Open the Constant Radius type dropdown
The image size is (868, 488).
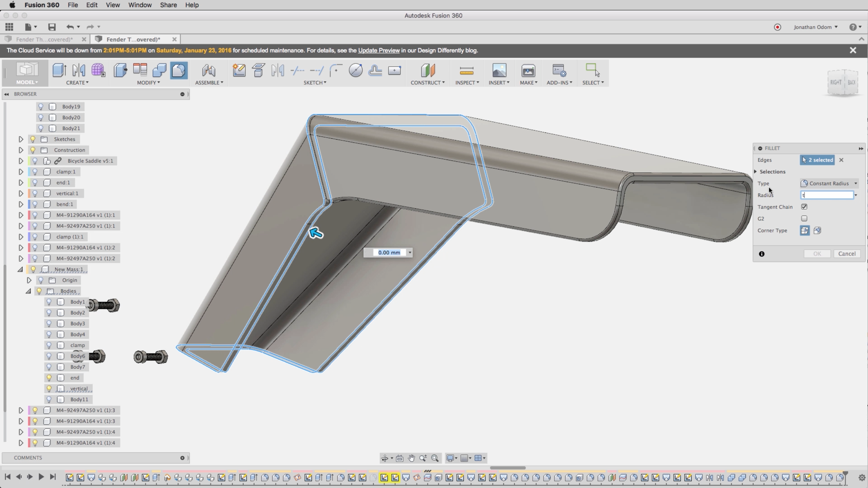click(x=828, y=183)
